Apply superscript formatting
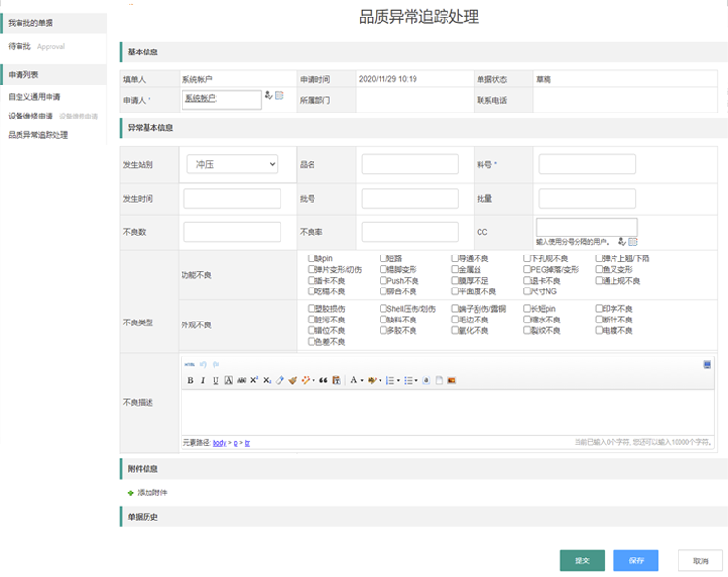 tap(254, 380)
